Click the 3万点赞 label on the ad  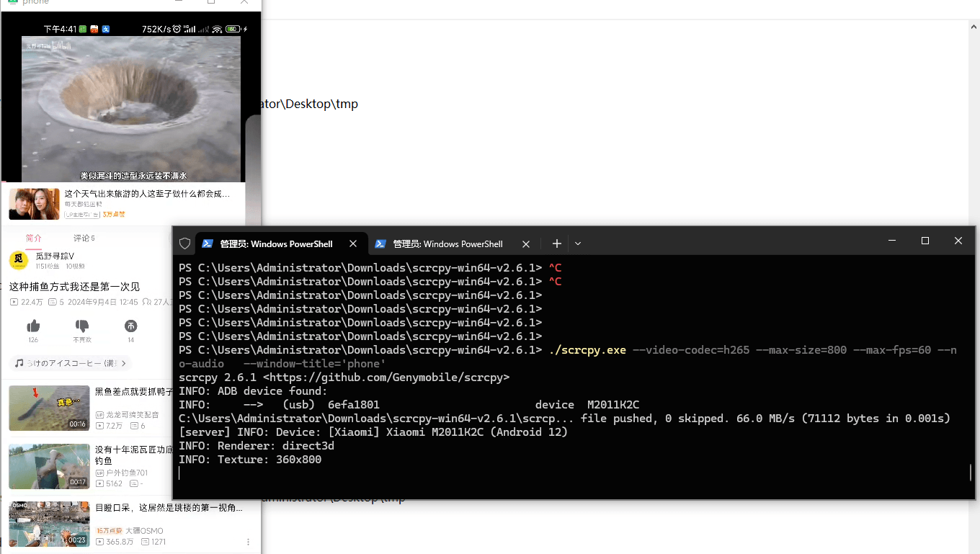pyautogui.click(x=114, y=215)
